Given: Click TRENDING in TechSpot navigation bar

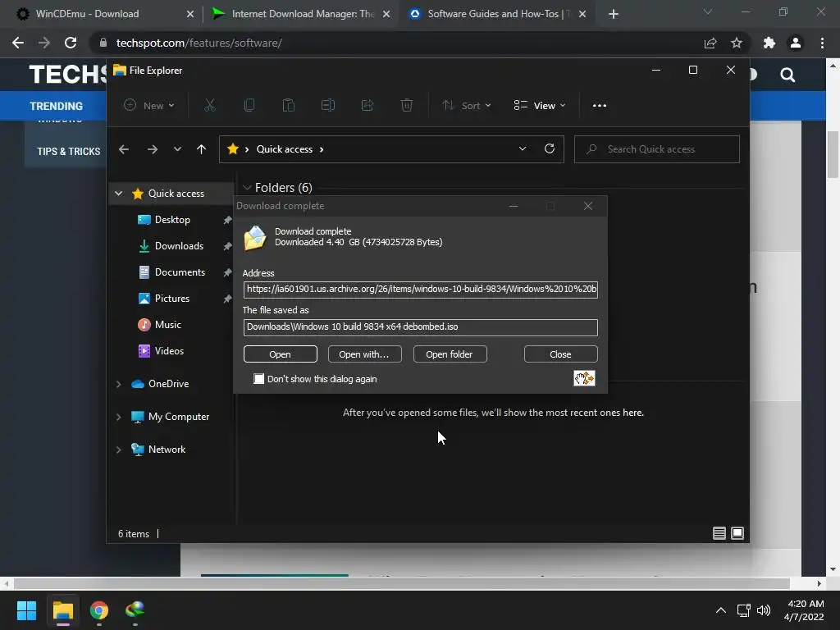Looking at the screenshot, I should pos(57,106).
